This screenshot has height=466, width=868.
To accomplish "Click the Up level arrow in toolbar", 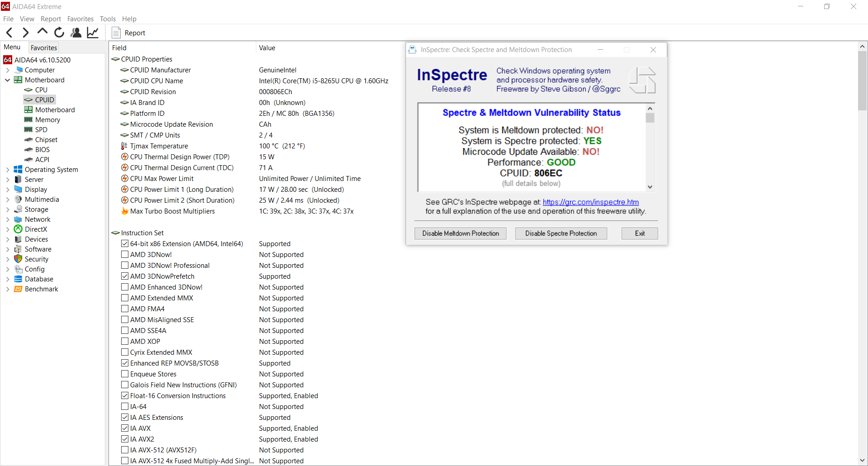I will click(42, 32).
